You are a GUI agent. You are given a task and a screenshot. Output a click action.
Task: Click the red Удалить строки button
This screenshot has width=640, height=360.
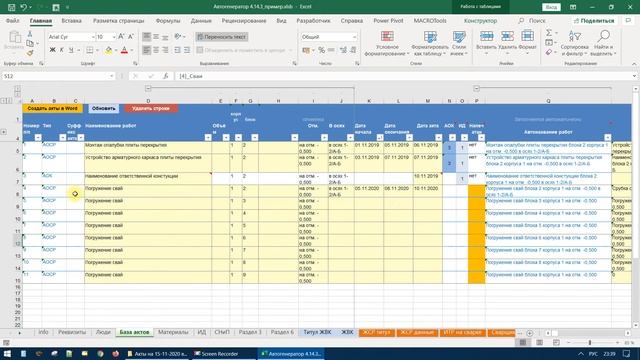pos(151,108)
